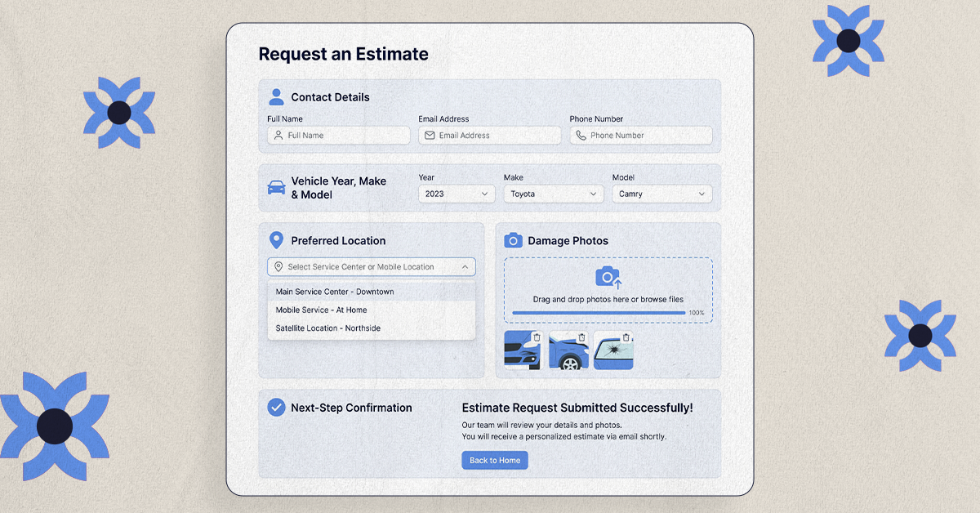
Task: Click the phone icon inside Phone Number field
Action: [581, 136]
